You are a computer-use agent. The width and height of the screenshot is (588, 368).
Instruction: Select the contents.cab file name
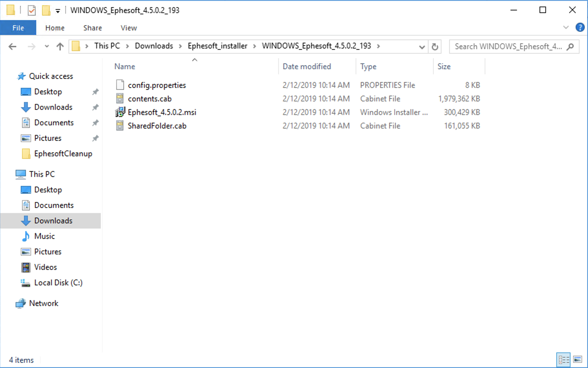click(150, 98)
